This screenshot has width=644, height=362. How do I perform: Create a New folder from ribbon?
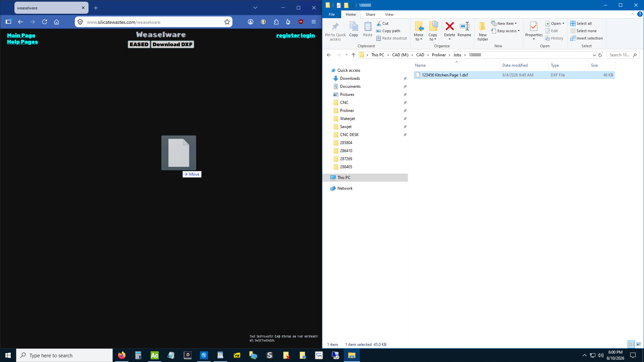(x=483, y=31)
